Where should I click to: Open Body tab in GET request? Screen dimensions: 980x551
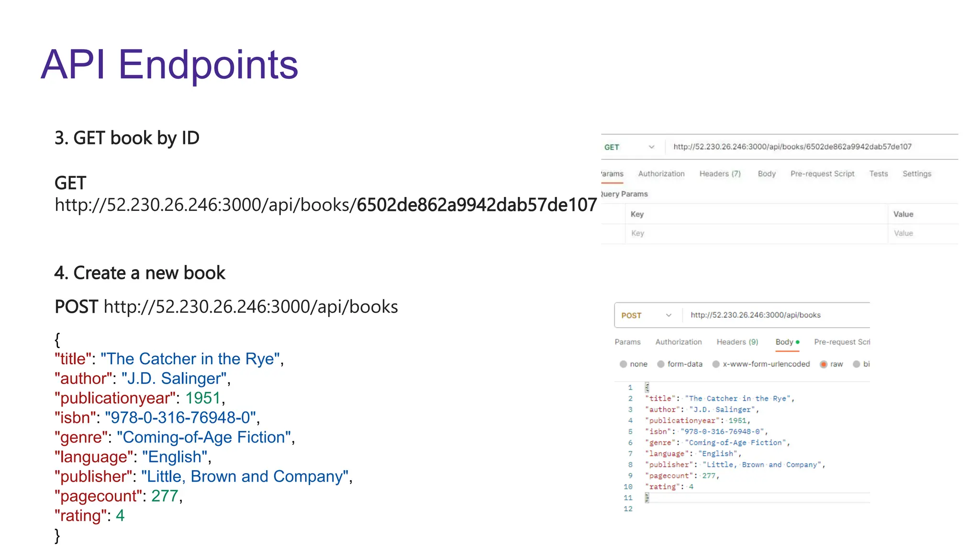pyautogui.click(x=767, y=174)
